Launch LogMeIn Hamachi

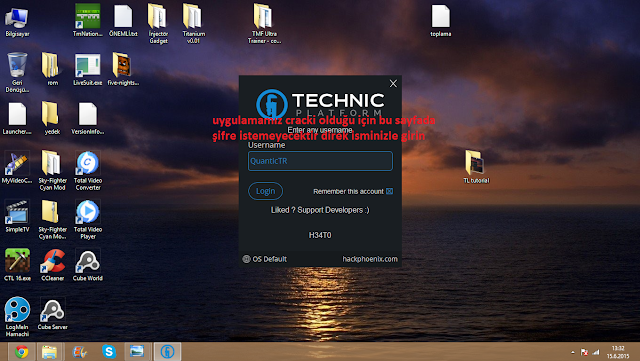point(17,317)
